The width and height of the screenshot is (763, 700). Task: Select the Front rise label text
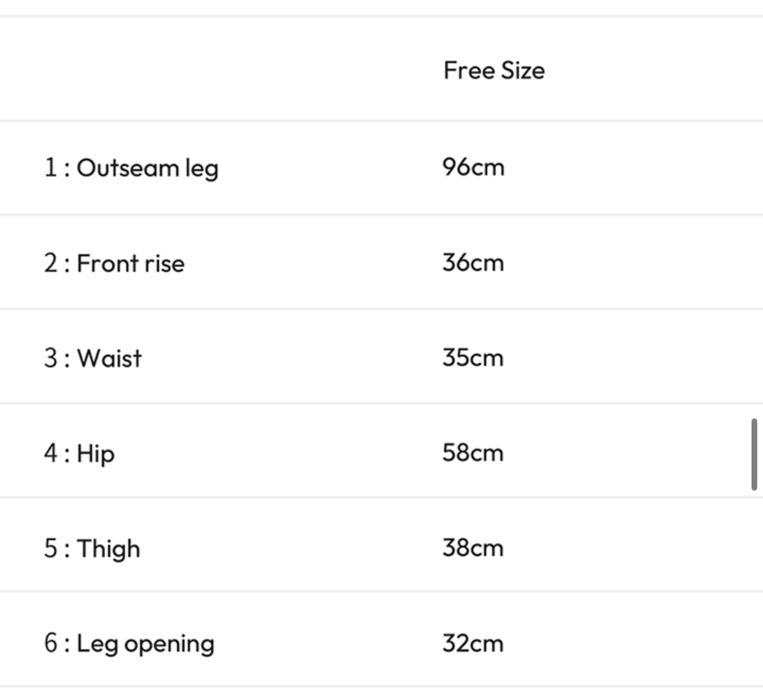point(130,263)
